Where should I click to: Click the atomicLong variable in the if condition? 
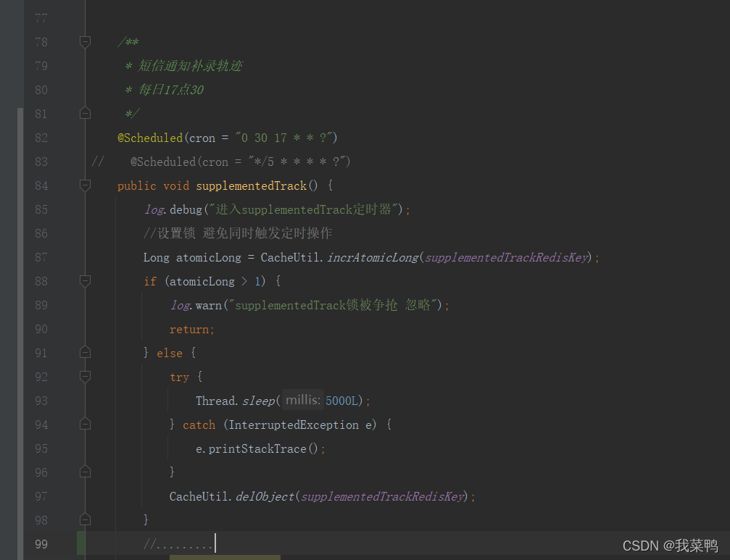[202, 281]
